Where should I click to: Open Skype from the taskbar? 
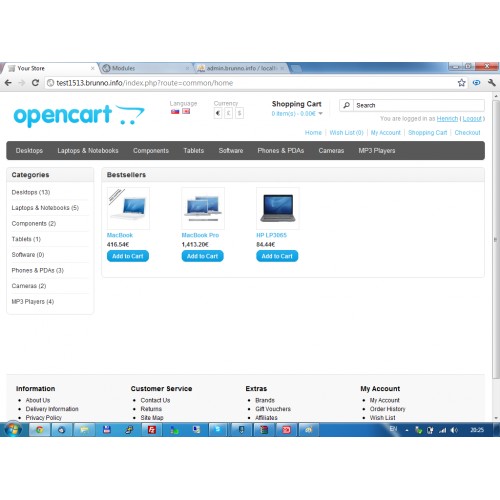218,430
